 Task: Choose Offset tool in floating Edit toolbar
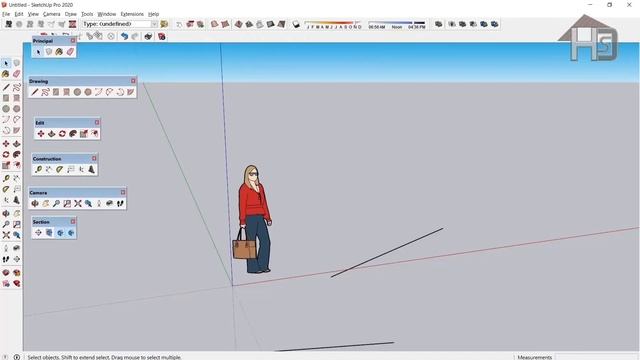coord(94,133)
